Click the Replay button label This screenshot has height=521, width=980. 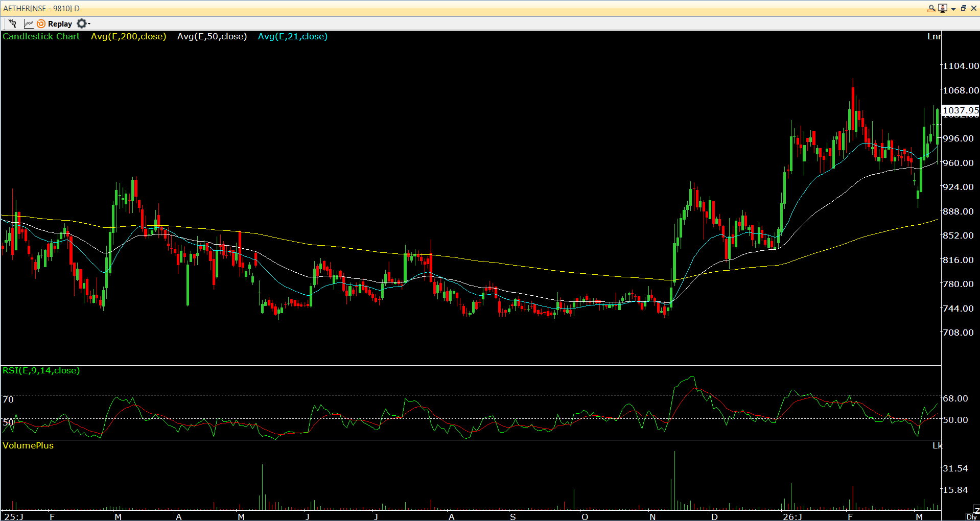(x=60, y=23)
